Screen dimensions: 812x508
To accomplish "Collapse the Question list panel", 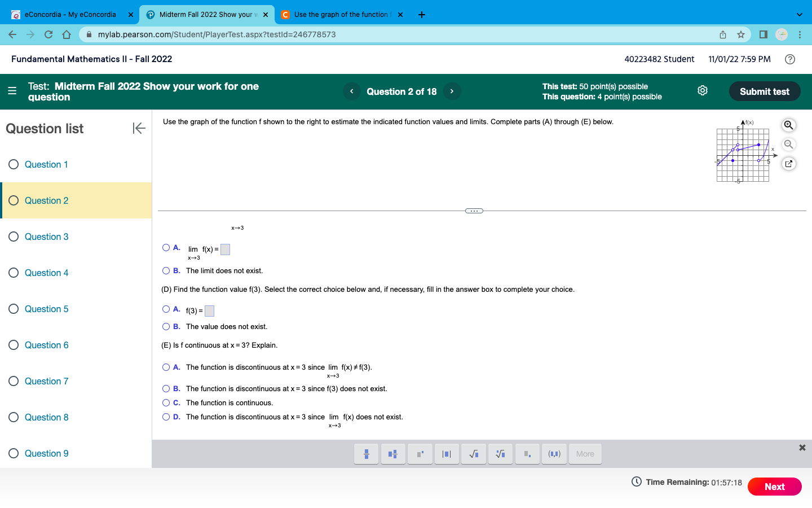I will (x=139, y=128).
